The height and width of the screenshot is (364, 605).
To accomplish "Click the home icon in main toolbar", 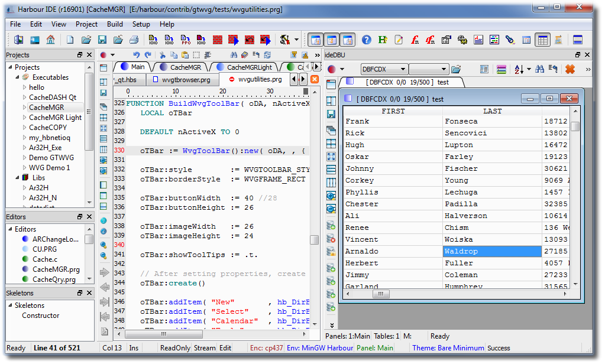I will tap(50, 40).
